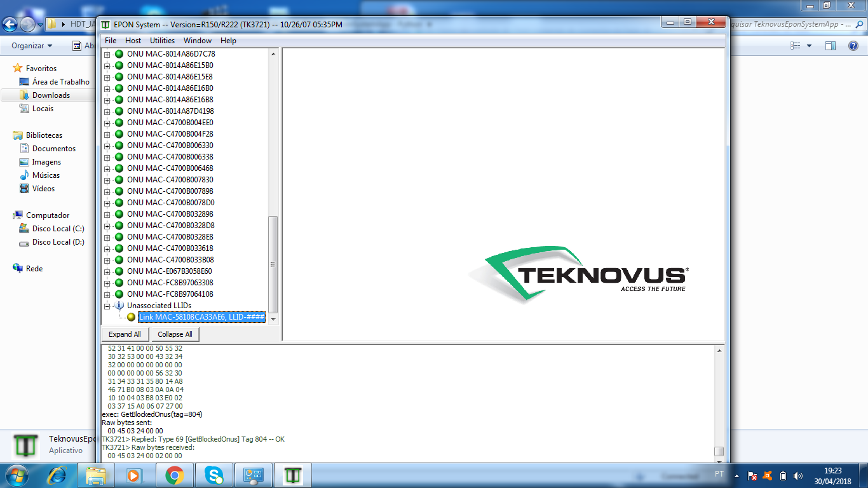Select the Link MAC-58108CA33AE6 entry
The width and height of the screenshot is (868, 488).
pyautogui.click(x=201, y=317)
